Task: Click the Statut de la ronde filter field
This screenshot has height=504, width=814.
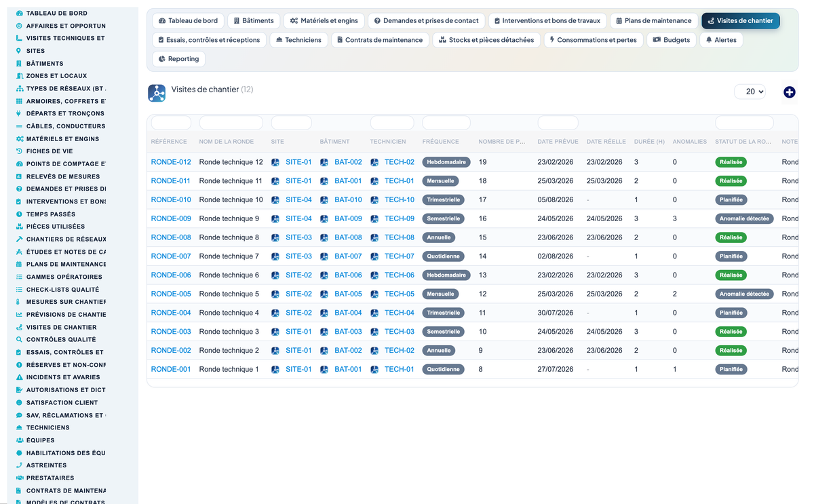Action: coord(744,123)
